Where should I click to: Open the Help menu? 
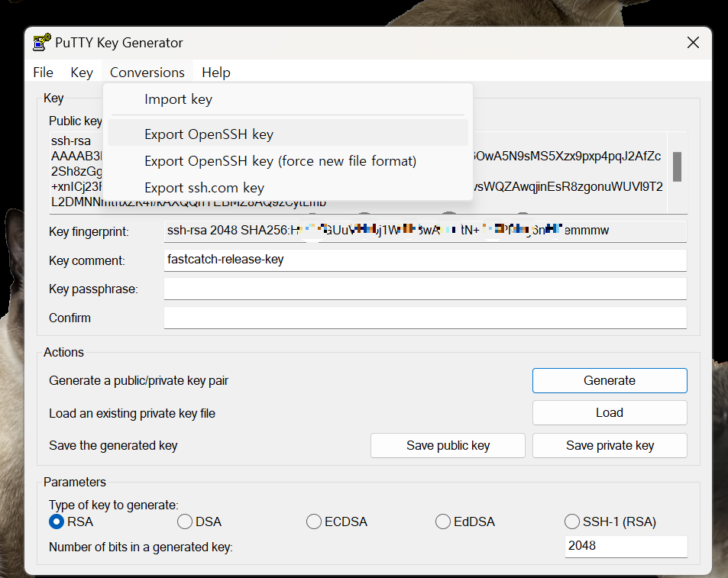pyautogui.click(x=216, y=73)
